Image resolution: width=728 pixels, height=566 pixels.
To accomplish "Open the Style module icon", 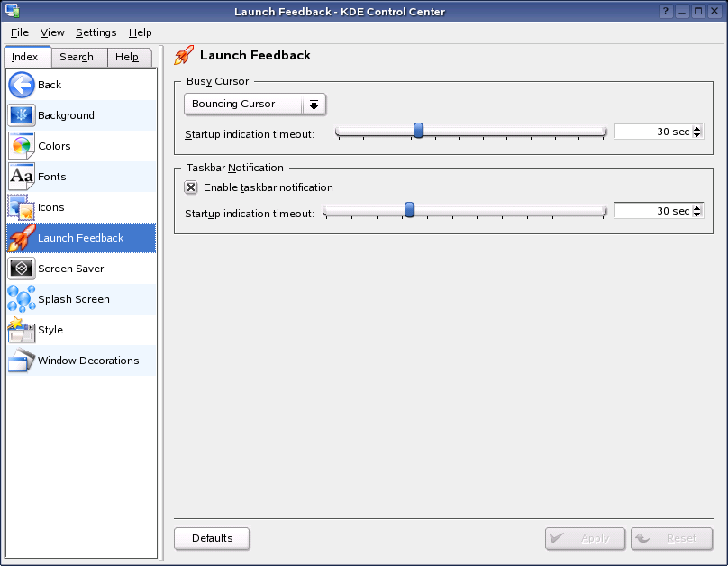I will (22, 330).
